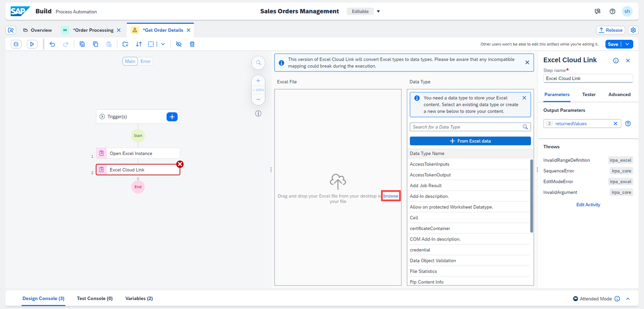Zoom out the canvas with minus
Image resolution: width=644 pixels, height=309 pixels.
(258, 99)
